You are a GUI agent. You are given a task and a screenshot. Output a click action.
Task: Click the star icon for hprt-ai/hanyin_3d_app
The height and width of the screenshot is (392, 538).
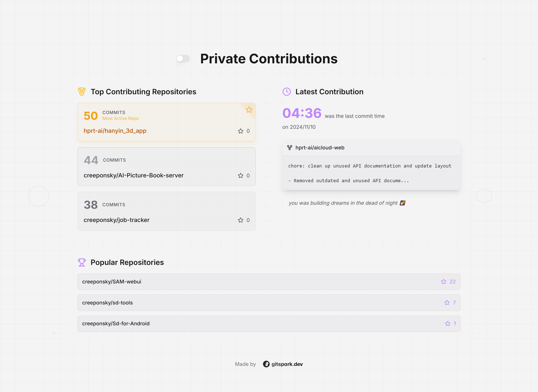240,131
